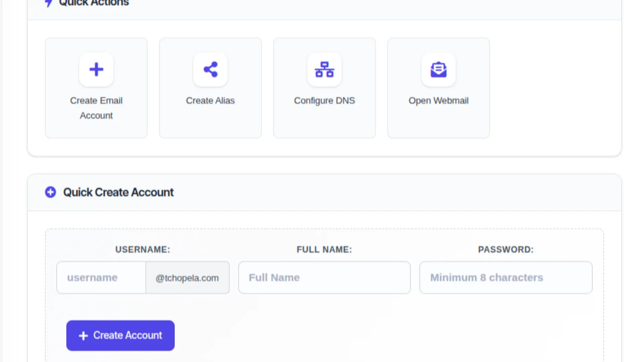Select the Create Alias text label
The height and width of the screenshot is (362, 644).
pos(210,101)
